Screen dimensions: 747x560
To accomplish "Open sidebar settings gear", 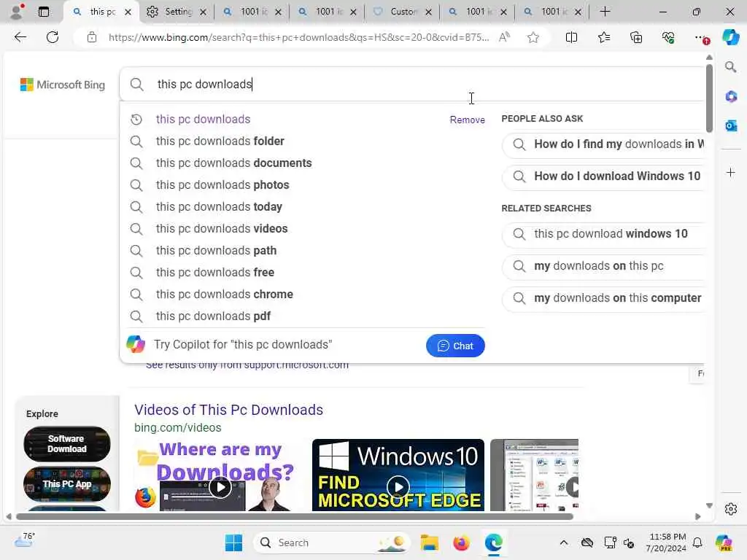I will 730,508.
